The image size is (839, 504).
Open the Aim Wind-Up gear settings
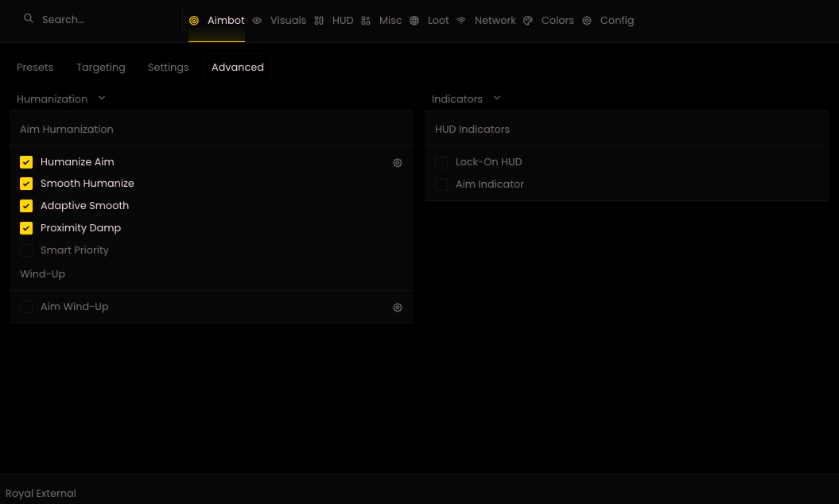398,307
